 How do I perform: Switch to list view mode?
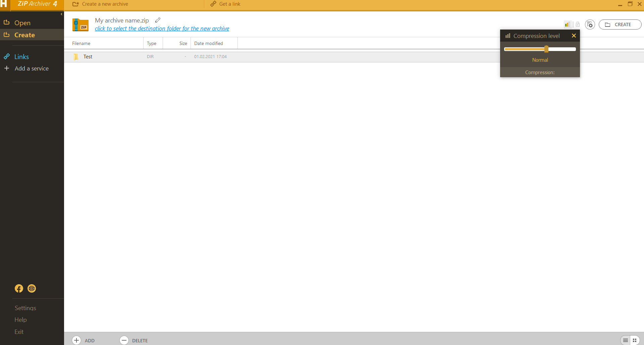625,340
